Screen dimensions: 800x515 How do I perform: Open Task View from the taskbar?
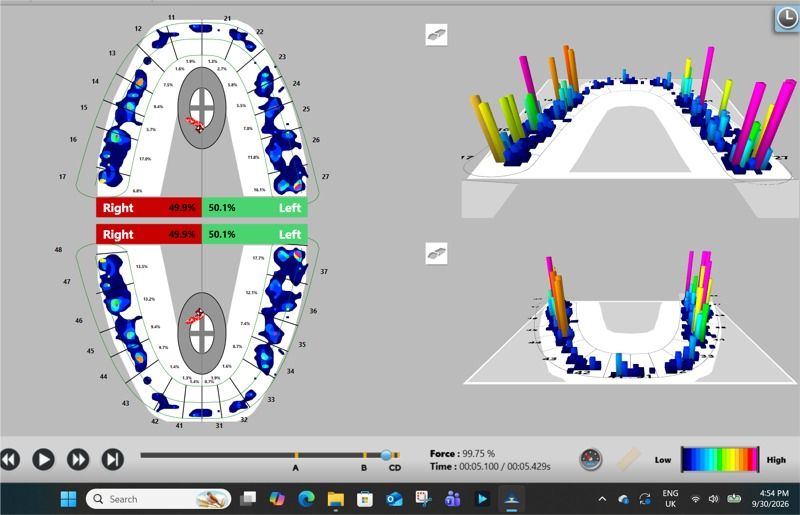(x=248, y=499)
